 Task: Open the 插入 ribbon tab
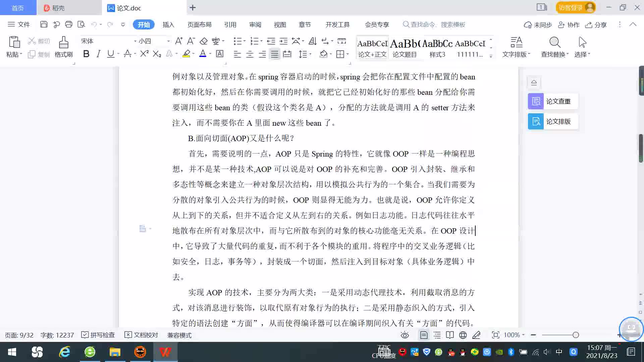168,24
